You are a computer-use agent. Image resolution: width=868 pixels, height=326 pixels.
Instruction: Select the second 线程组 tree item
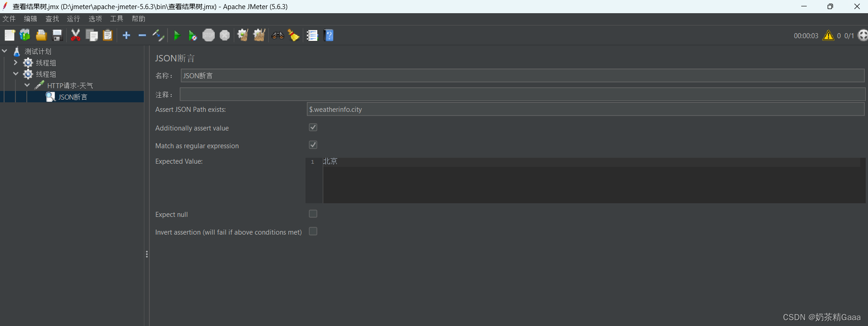46,74
